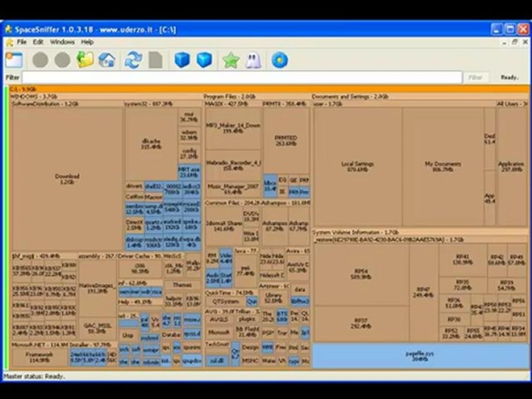The height and width of the screenshot is (399, 532).
Task: Click the New view window icon
Action: pos(14,60)
